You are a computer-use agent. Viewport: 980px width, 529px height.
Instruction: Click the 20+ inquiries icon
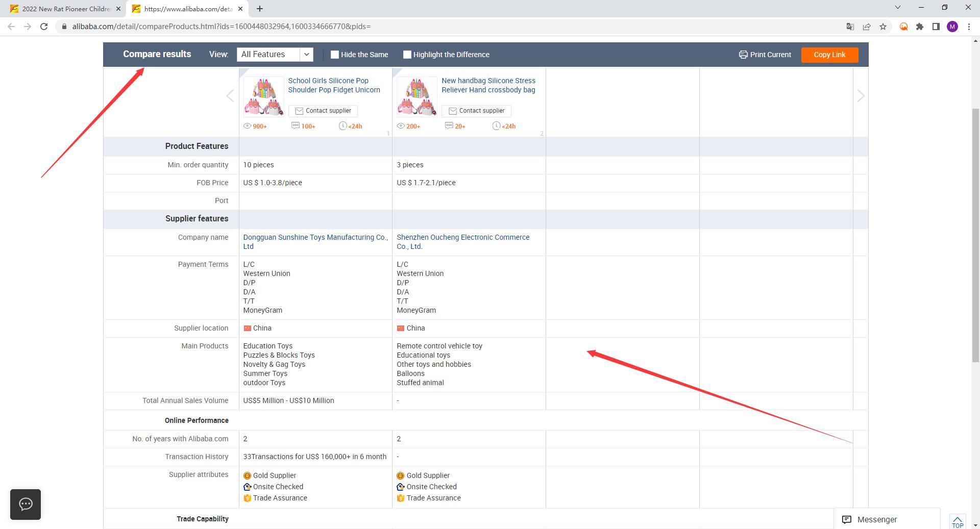[449, 126]
